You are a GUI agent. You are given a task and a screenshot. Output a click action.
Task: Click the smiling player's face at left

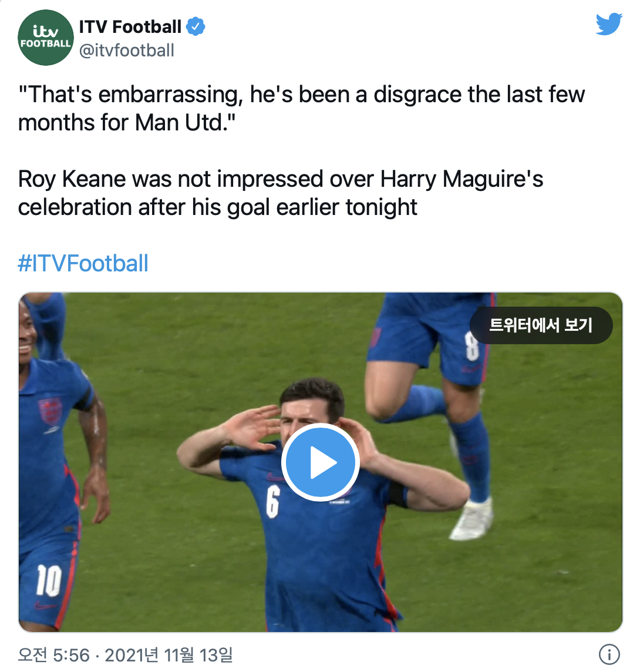pos(27,341)
